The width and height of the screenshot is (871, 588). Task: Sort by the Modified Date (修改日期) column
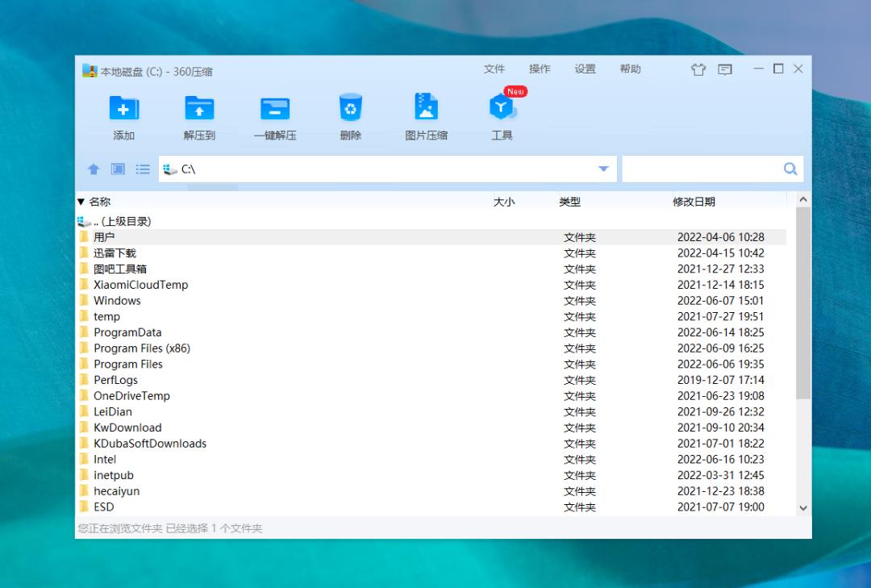point(694,202)
